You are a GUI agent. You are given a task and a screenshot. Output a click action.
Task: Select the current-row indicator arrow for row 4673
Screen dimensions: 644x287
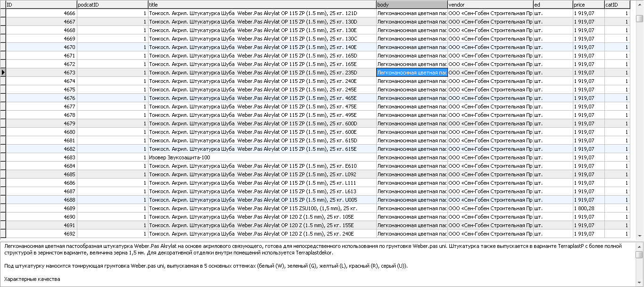(x=3, y=73)
